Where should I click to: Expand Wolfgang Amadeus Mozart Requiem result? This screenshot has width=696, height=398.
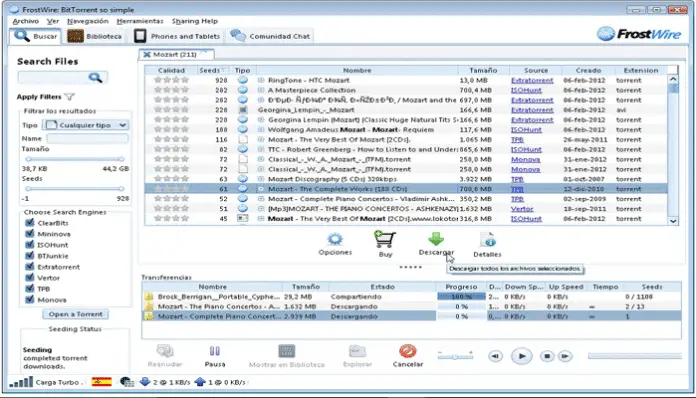261,130
